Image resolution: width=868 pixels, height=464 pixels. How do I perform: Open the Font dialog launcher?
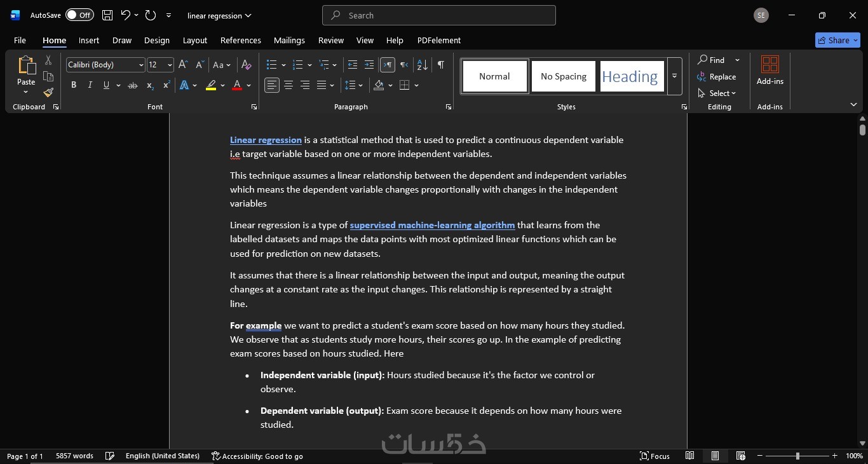click(x=254, y=107)
